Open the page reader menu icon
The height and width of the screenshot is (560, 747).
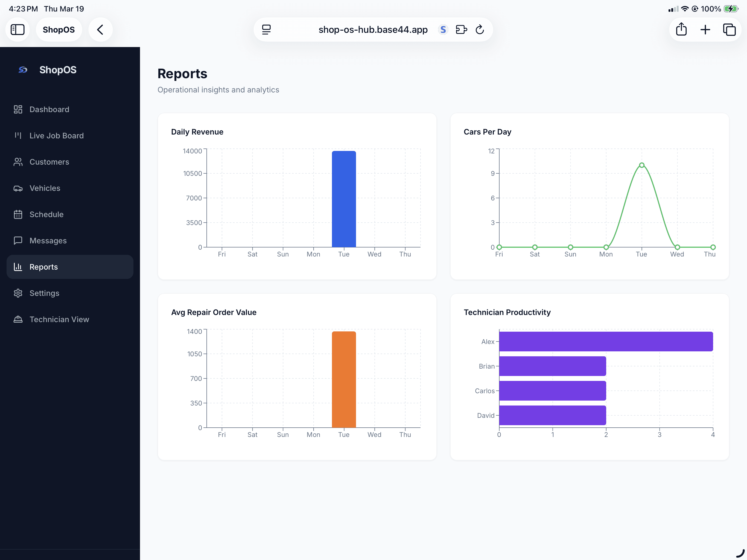click(x=266, y=30)
